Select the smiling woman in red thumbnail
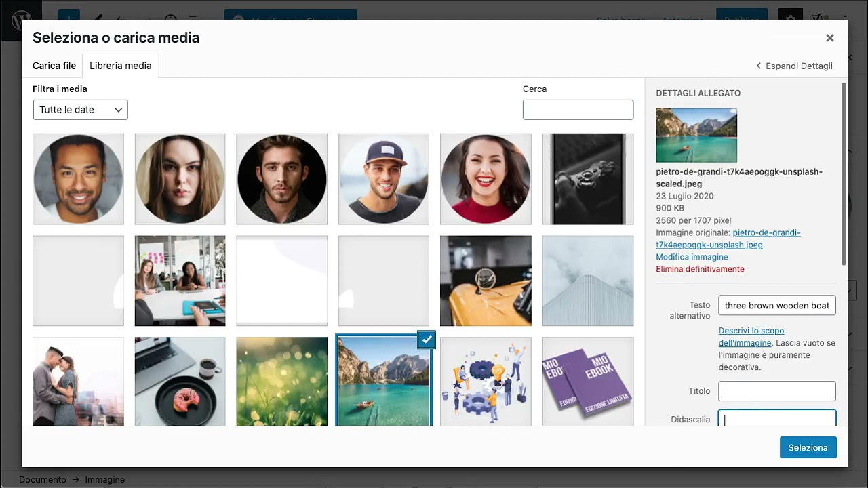 [486, 179]
